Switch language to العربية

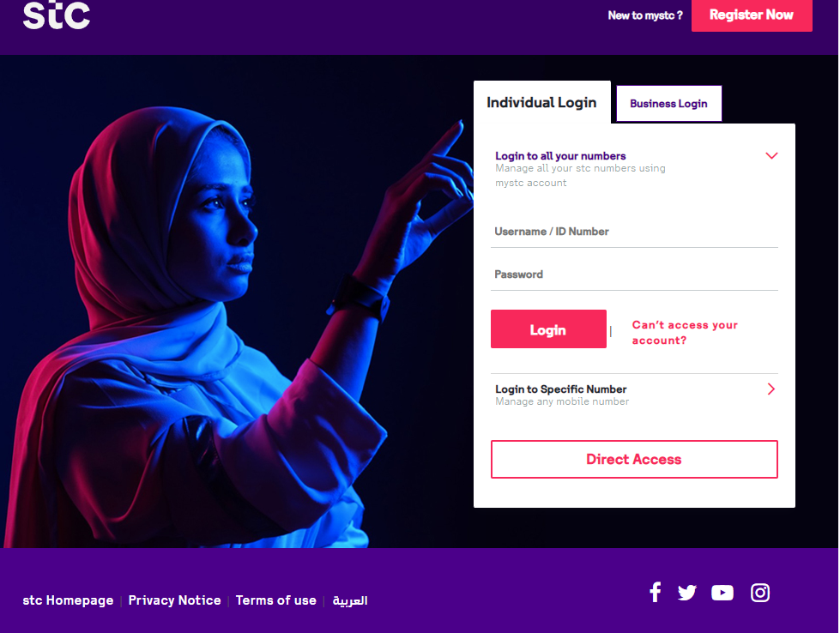coord(350,601)
